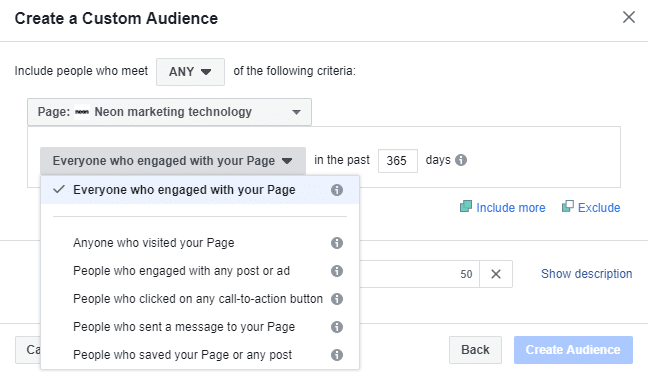Collapse the Everyone who engaged dropdown button
This screenshot has width=648, height=372.
[173, 161]
